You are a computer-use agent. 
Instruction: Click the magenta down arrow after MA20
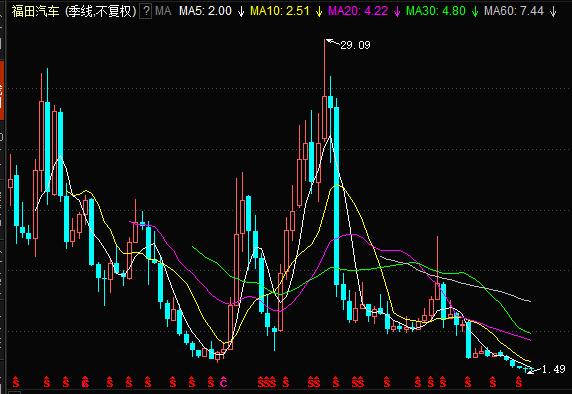pos(397,12)
